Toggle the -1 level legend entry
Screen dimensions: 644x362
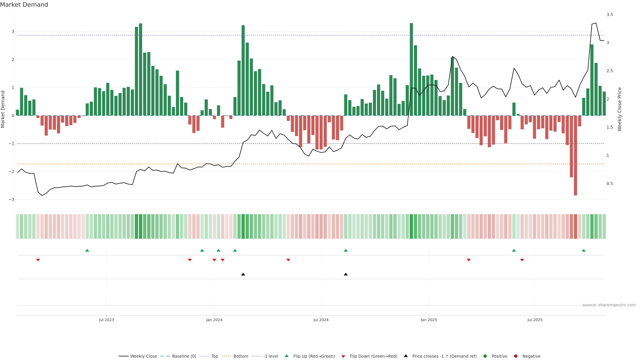pyautogui.click(x=271, y=356)
